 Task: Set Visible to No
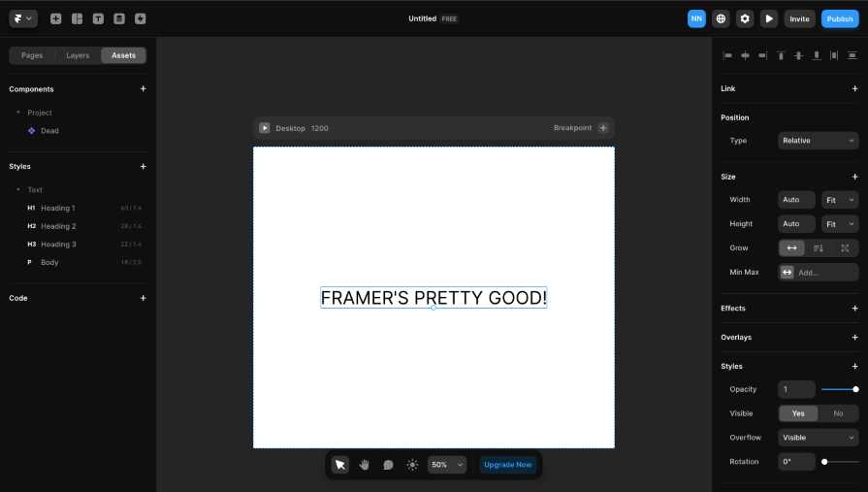(838, 413)
